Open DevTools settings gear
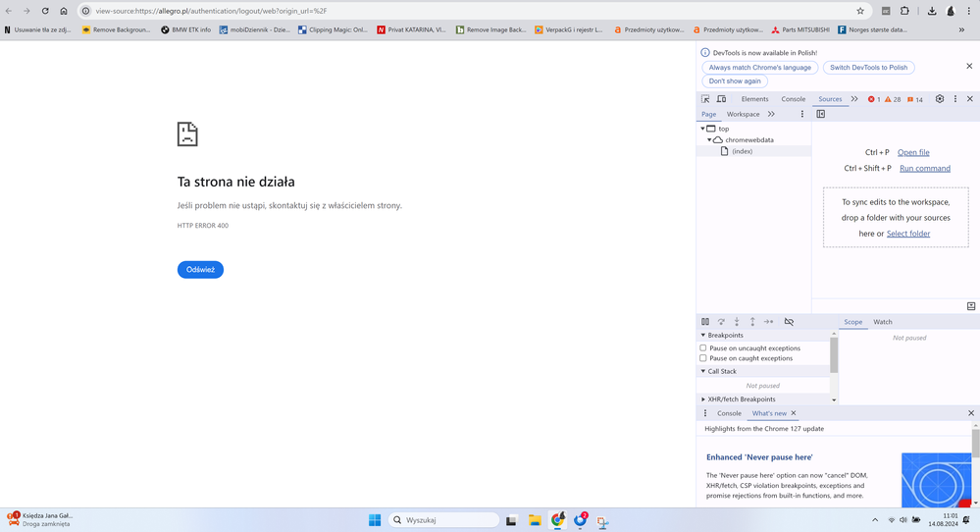 [x=939, y=99]
